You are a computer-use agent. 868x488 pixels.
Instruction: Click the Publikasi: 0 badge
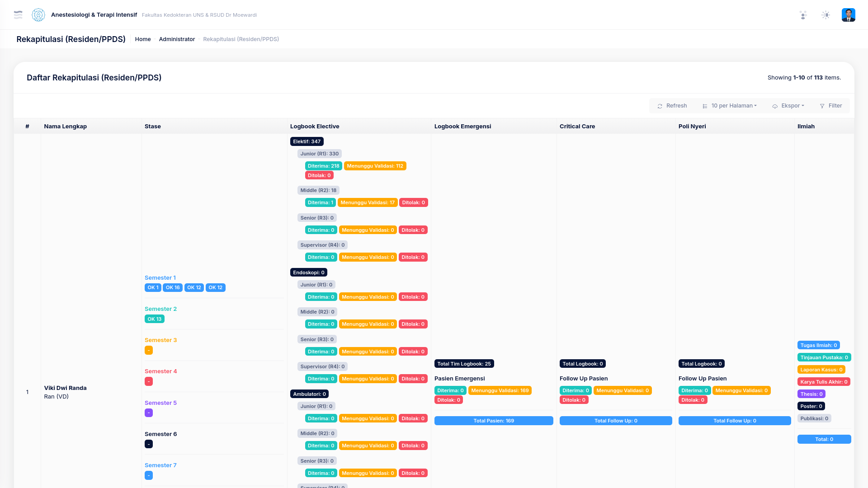[x=814, y=419]
